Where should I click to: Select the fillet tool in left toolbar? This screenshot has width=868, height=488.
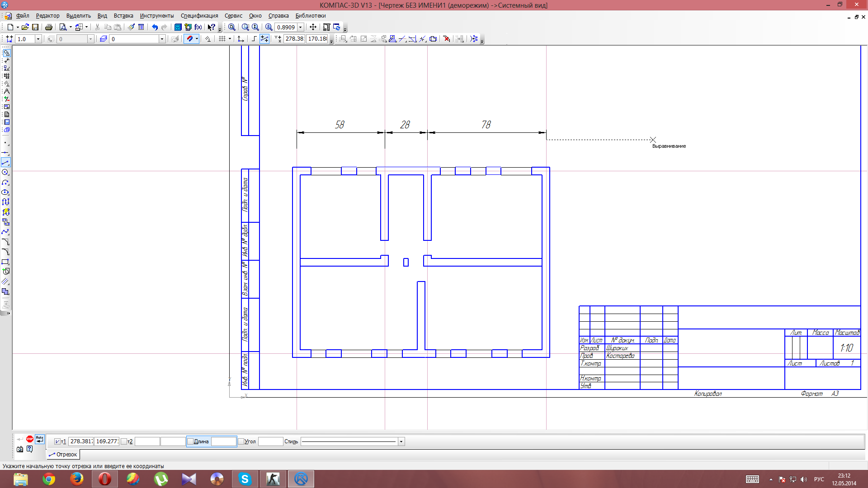[6, 252]
